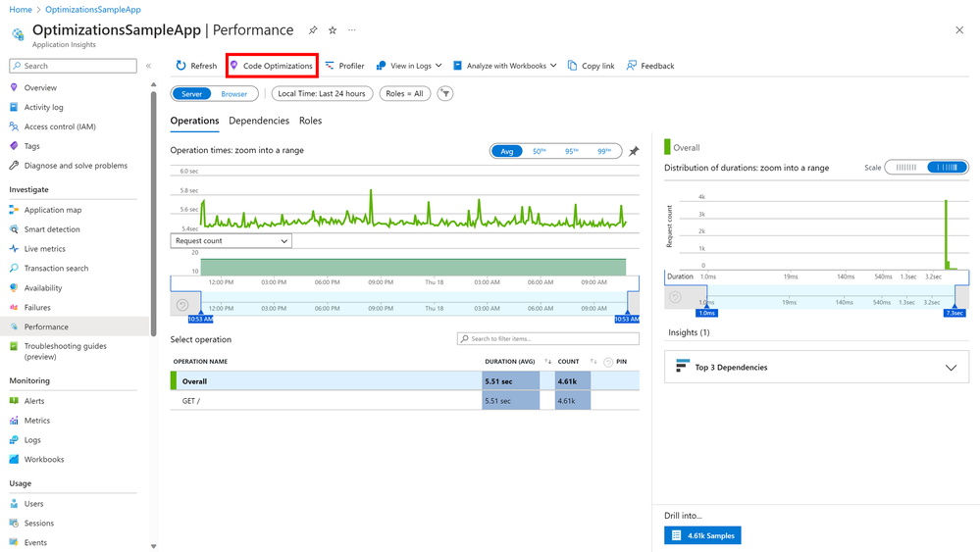This screenshot has height=552, width=980.
Task: Open Diagnose and solve problems
Action: tap(75, 166)
